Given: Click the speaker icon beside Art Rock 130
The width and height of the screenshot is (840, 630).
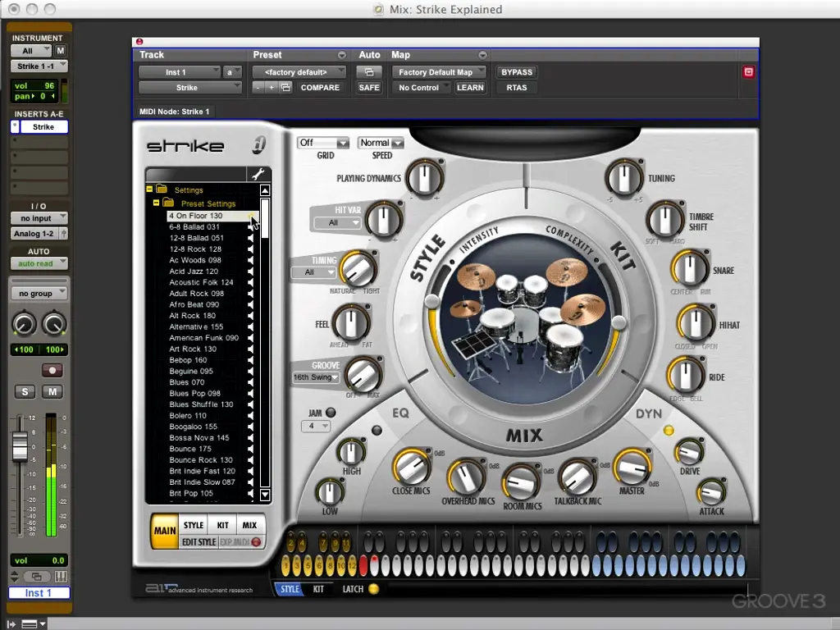Looking at the screenshot, I should [x=251, y=349].
